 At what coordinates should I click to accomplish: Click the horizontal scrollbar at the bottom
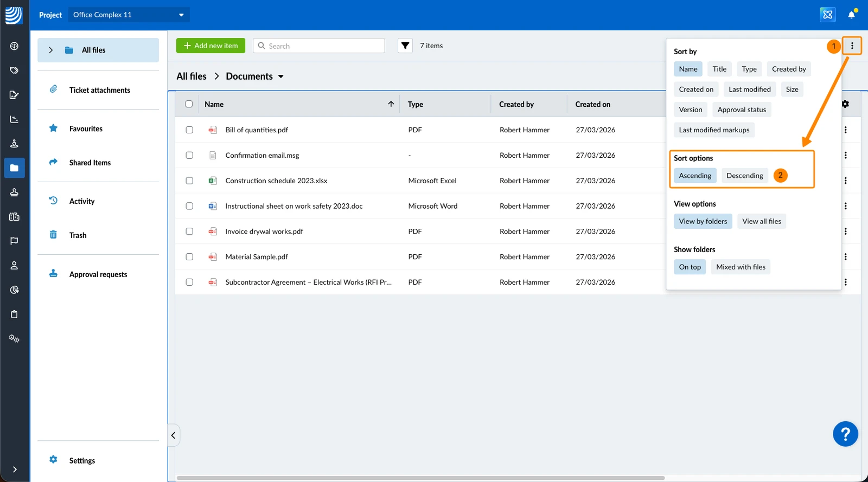coord(420,478)
